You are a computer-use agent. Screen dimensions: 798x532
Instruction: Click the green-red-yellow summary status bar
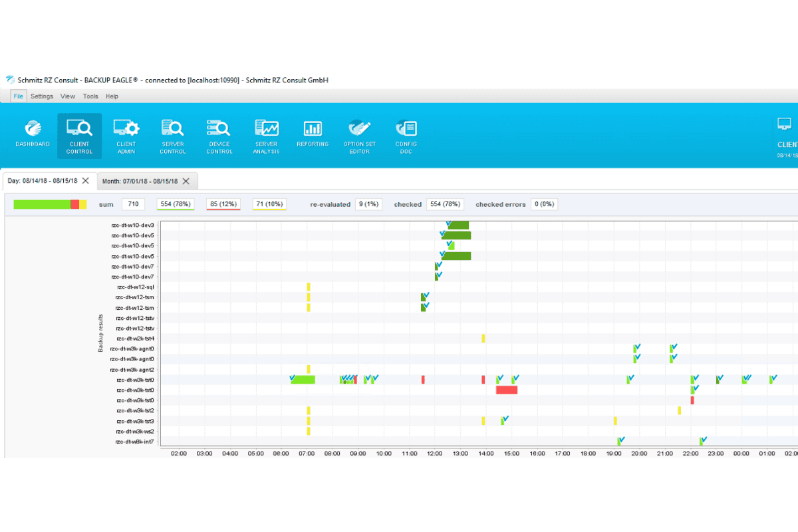click(50, 204)
